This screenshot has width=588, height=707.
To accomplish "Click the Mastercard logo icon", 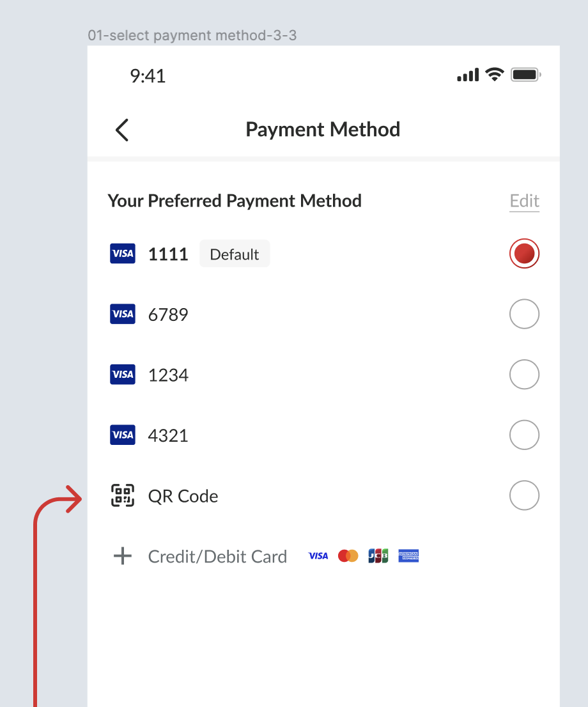I will pos(348,556).
